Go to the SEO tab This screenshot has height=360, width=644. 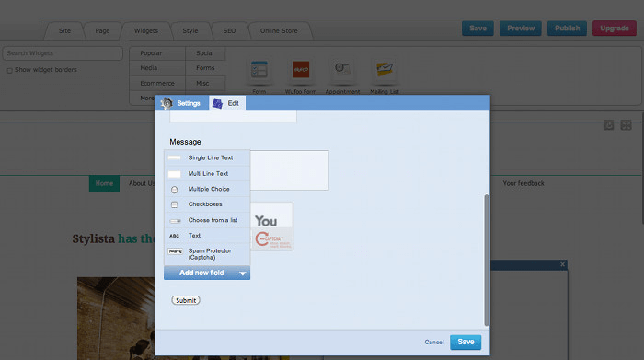(x=229, y=30)
